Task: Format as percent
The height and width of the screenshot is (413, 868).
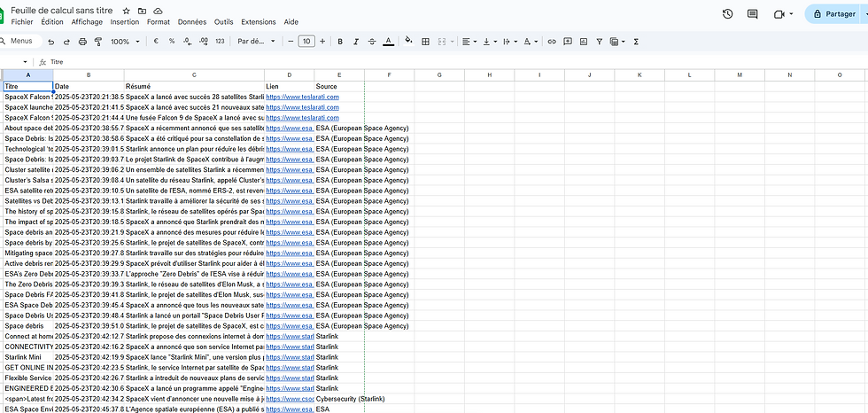Action: 172,42
